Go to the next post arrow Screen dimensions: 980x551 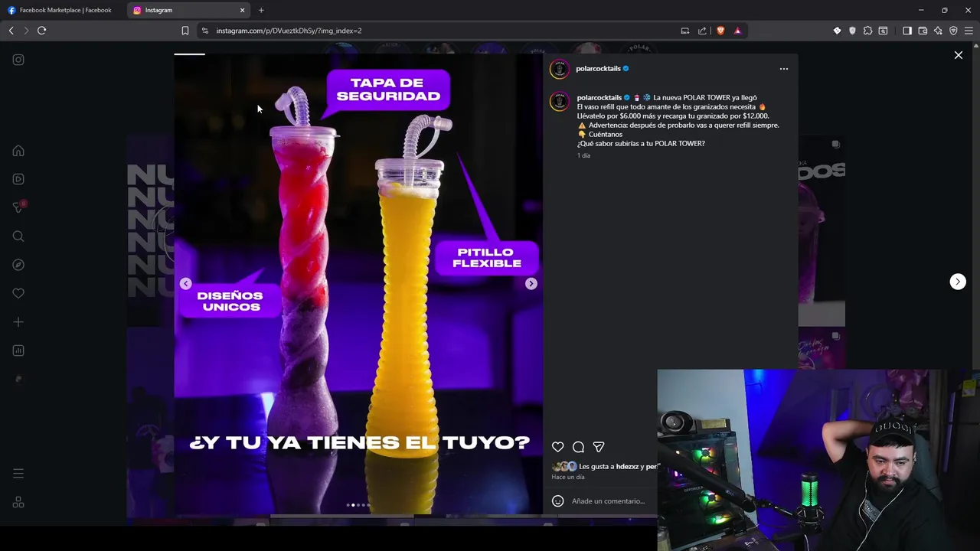click(x=958, y=282)
